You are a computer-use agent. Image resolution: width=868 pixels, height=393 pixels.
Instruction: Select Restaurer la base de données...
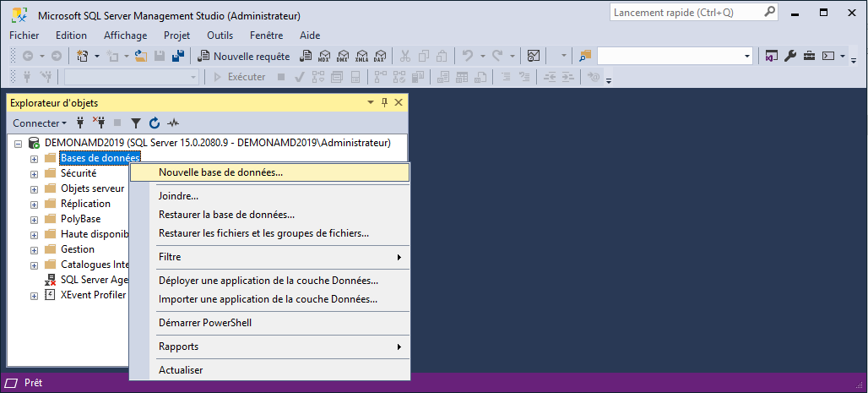(x=269, y=215)
